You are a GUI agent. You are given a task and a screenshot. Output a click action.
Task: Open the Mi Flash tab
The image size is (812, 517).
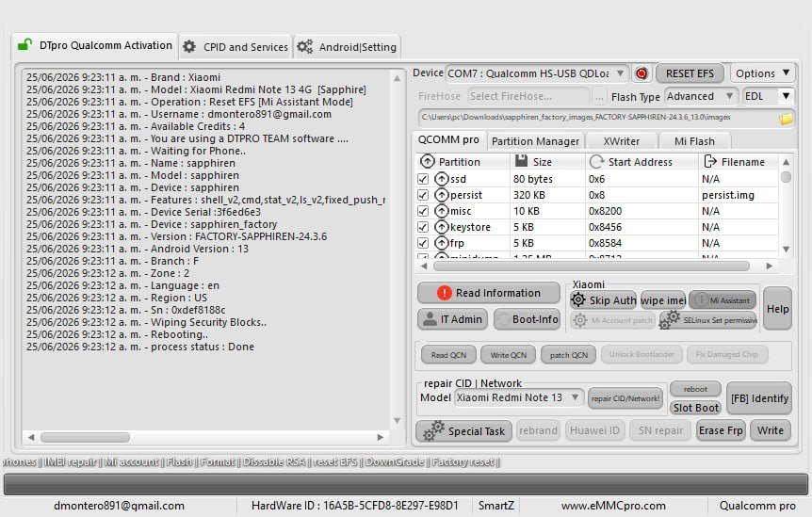694,141
